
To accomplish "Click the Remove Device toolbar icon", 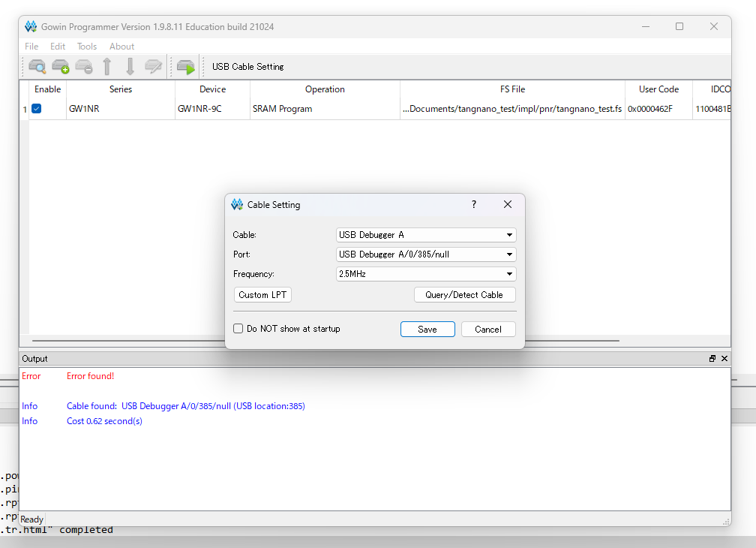I will [x=84, y=67].
